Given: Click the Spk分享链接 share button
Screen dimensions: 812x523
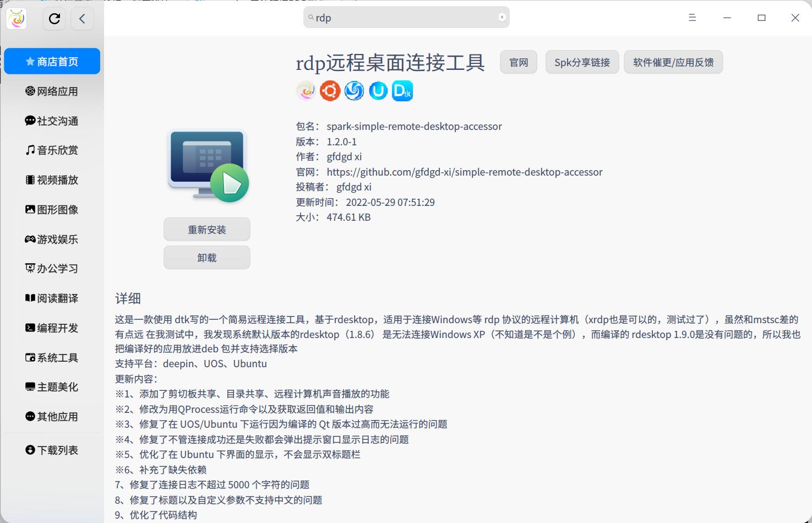Looking at the screenshot, I should click(582, 62).
